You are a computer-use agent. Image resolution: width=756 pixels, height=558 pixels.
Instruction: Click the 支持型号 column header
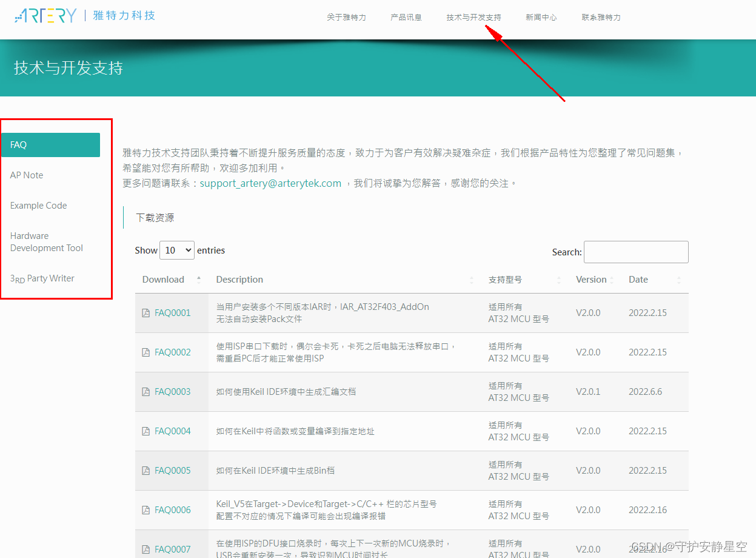click(505, 280)
